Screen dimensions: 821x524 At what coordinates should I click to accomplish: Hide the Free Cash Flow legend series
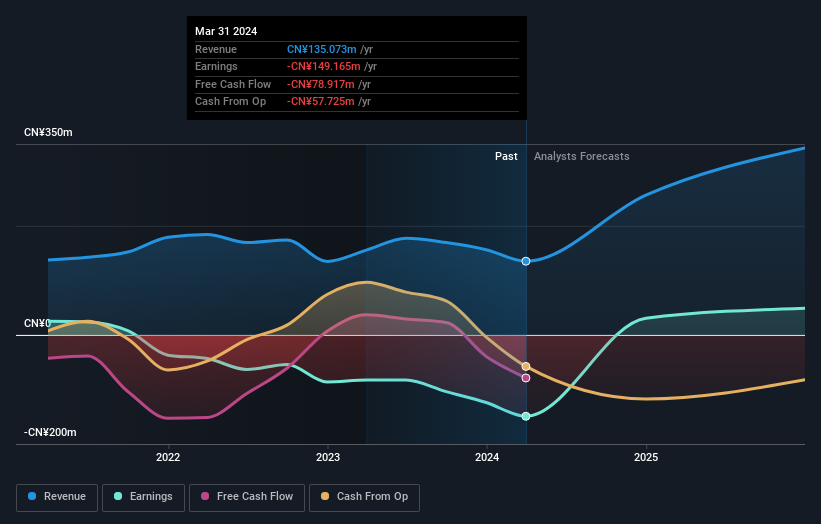(246, 497)
